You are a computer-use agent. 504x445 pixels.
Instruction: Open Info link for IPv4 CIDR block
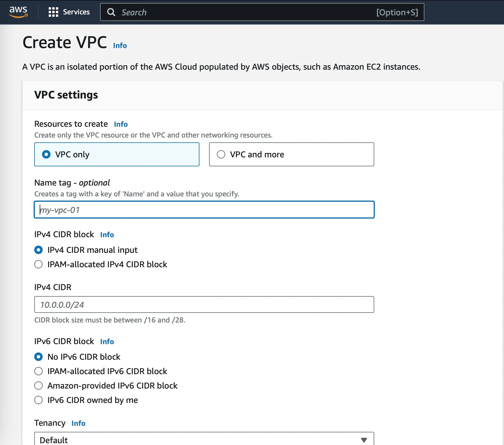(x=107, y=235)
